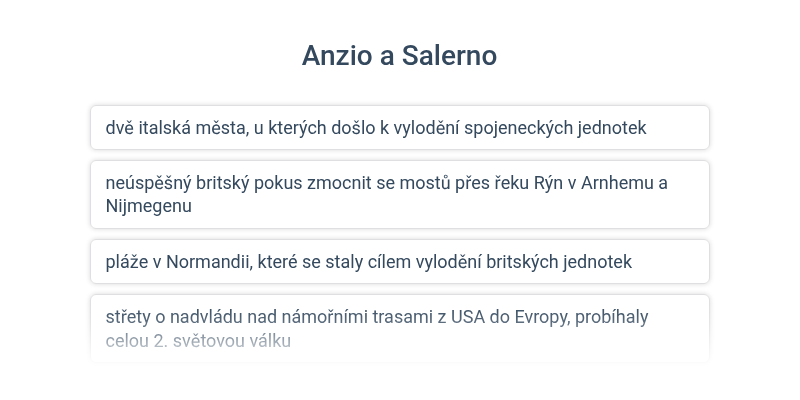Select the answer about two Italian cities
This screenshot has width=800, height=400.
(400, 128)
